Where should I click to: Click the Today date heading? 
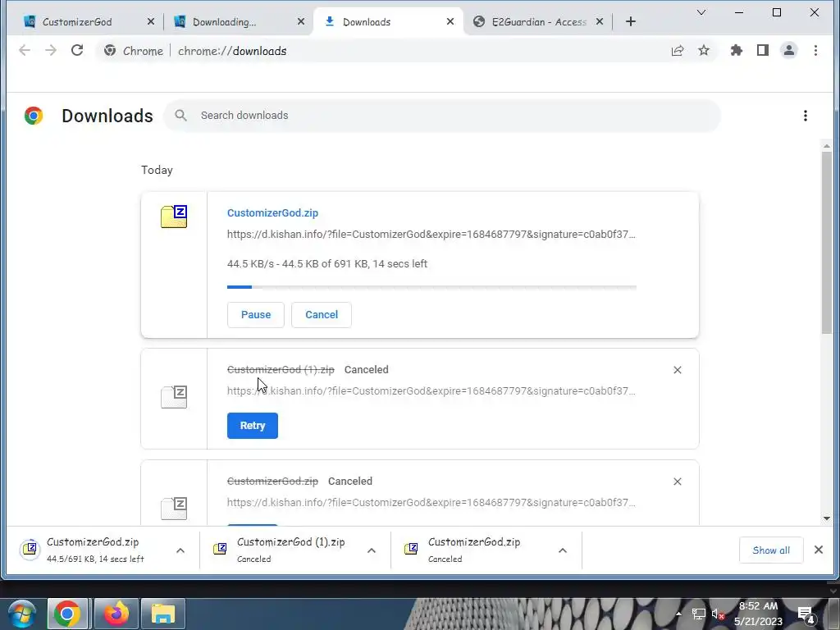[x=157, y=170]
